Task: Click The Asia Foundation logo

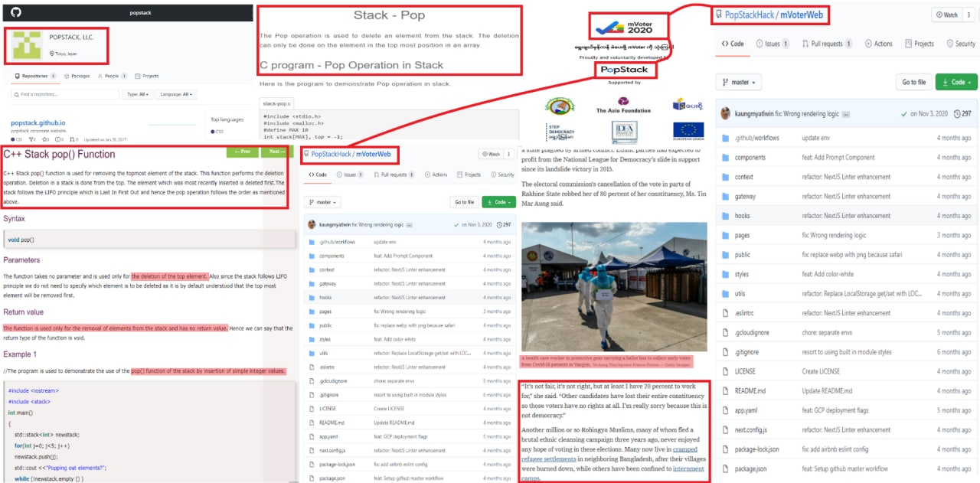Action: point(622,105)
